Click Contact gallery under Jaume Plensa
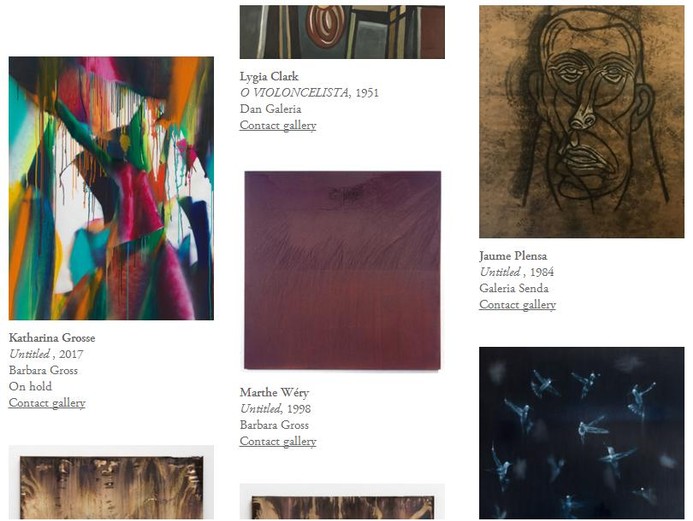 518,304
